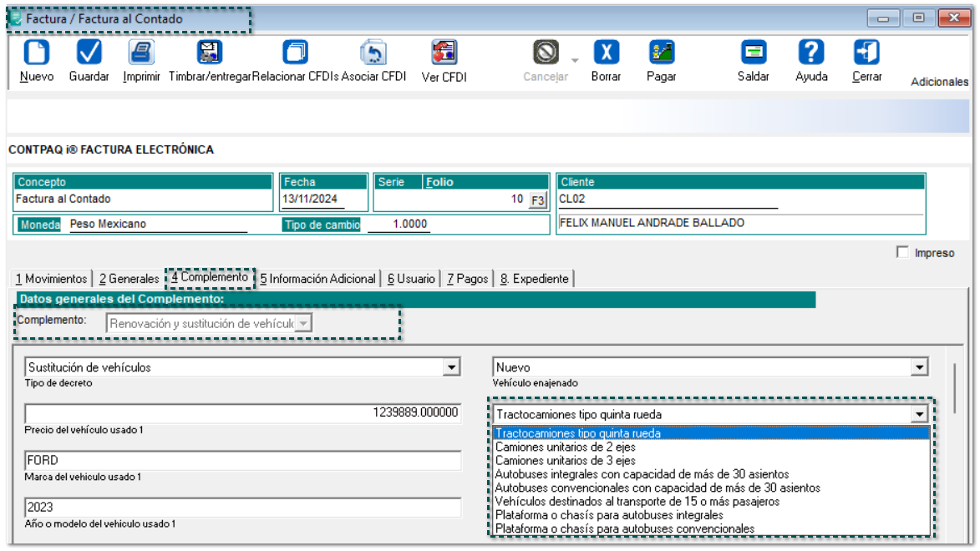
Task: Maximize the Factura window
Action: pos(918,18)
